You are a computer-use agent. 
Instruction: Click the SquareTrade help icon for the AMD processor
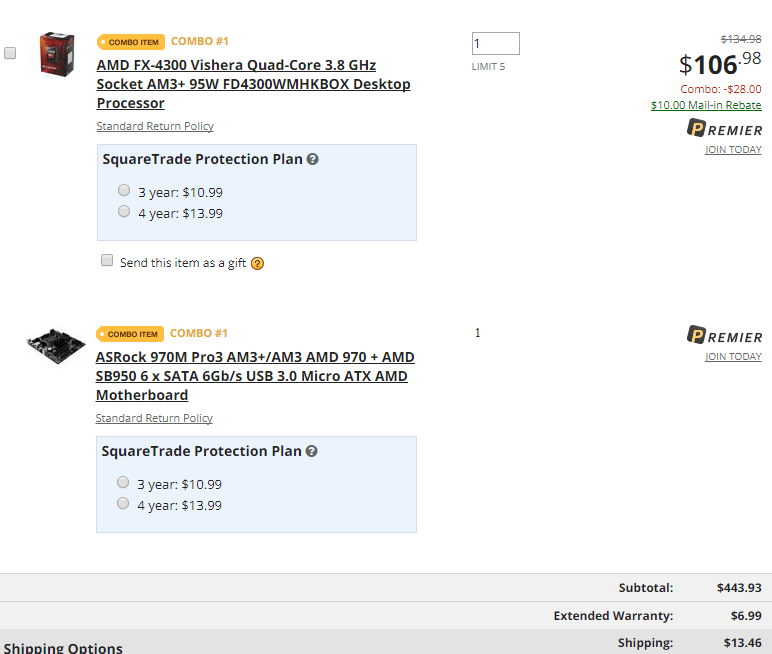point(313,159)
